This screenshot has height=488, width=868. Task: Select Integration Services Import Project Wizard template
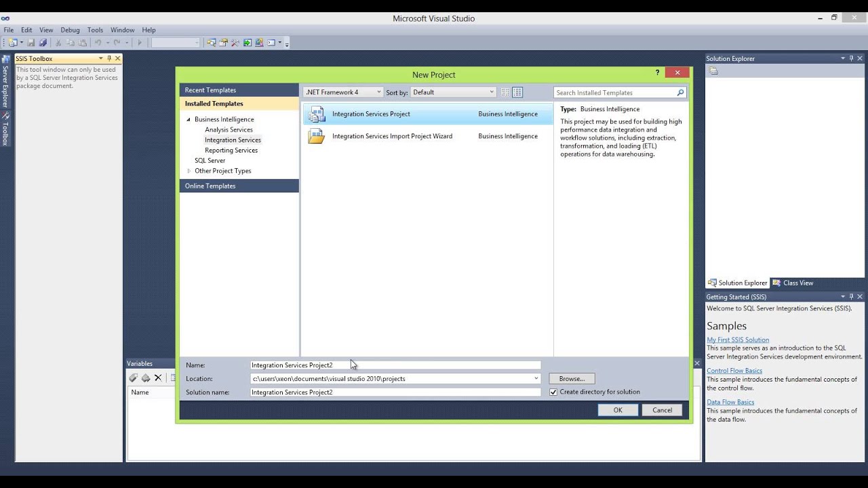tap(427, 136)
